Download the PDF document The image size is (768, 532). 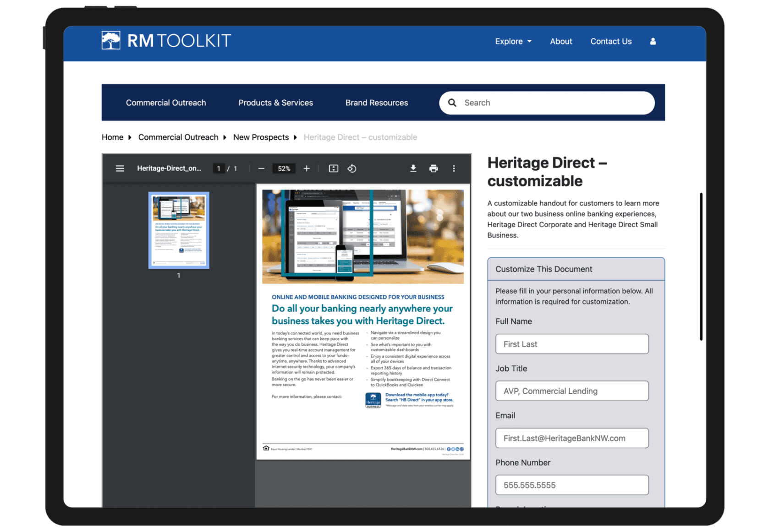pos(413,168)
